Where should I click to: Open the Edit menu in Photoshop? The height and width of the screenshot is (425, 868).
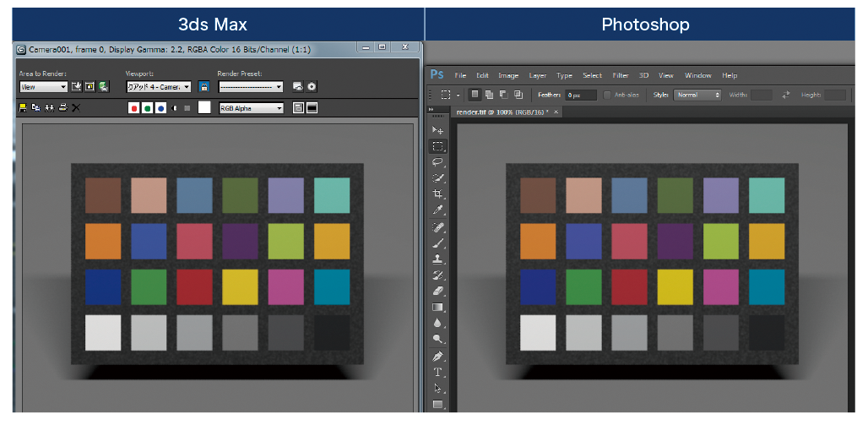coord(482,75)
